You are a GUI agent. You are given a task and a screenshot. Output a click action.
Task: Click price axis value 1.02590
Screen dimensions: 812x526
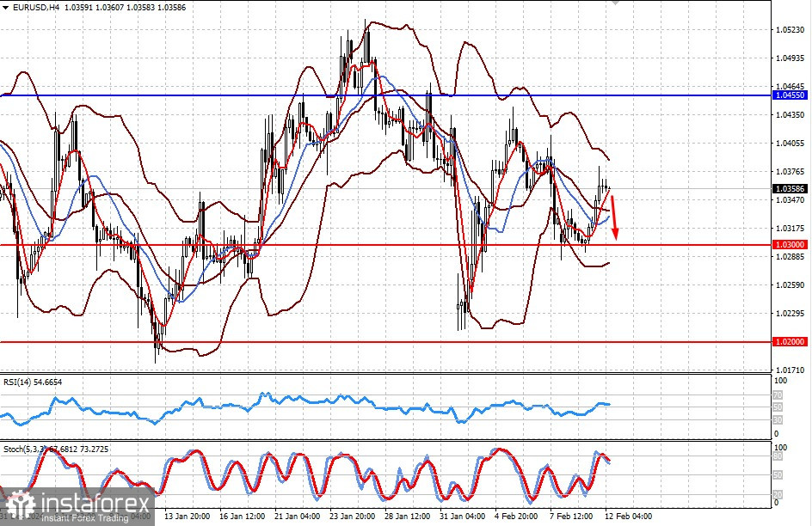[790, 285]
